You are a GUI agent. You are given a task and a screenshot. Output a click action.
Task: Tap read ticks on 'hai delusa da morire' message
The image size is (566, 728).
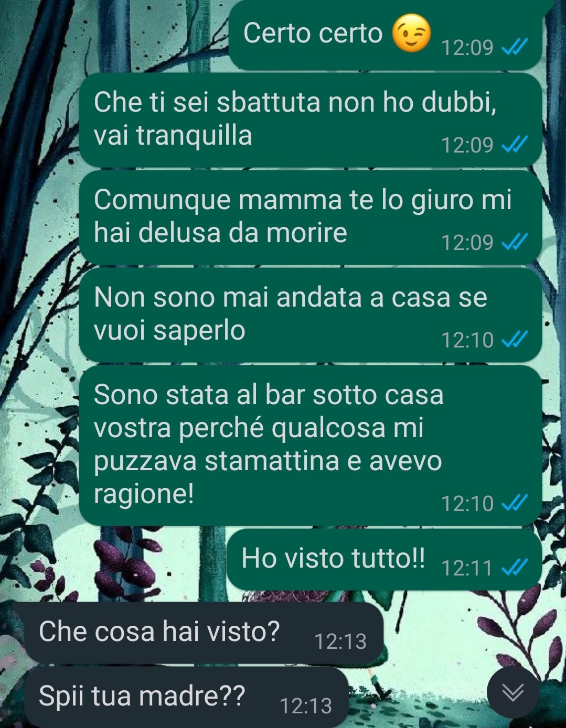pos(514,242)
